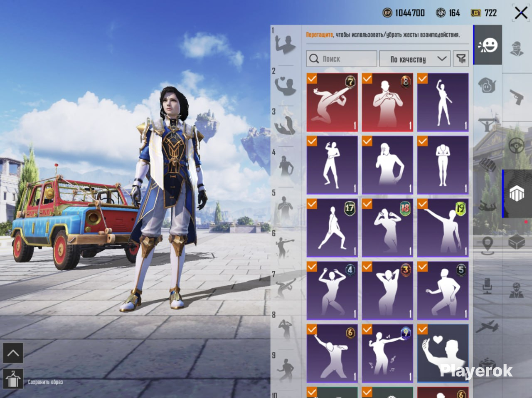Toggle checkmark on badge 7 emote
The width and height of the screenshot is (532, 398).
click(x=312, y=79)
